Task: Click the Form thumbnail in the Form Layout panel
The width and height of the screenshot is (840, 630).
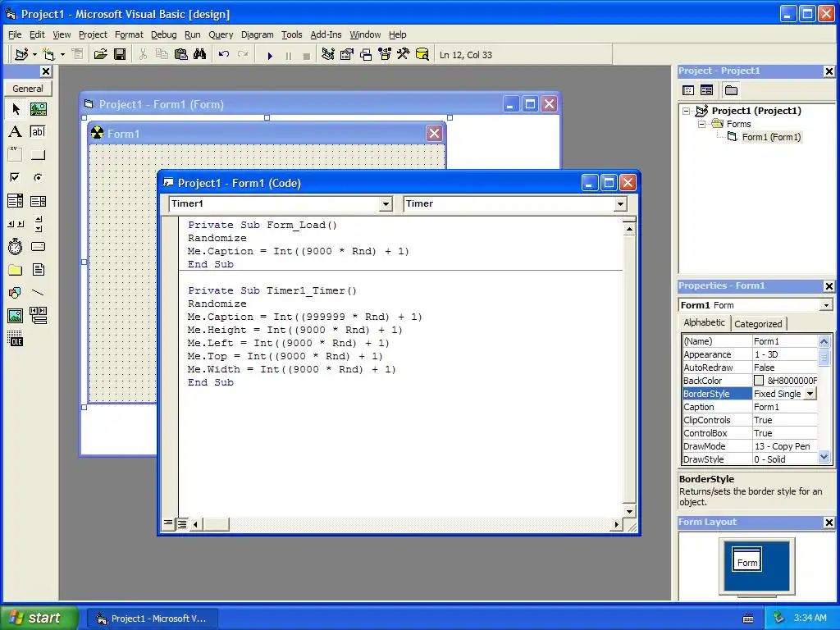Action: 746,559
